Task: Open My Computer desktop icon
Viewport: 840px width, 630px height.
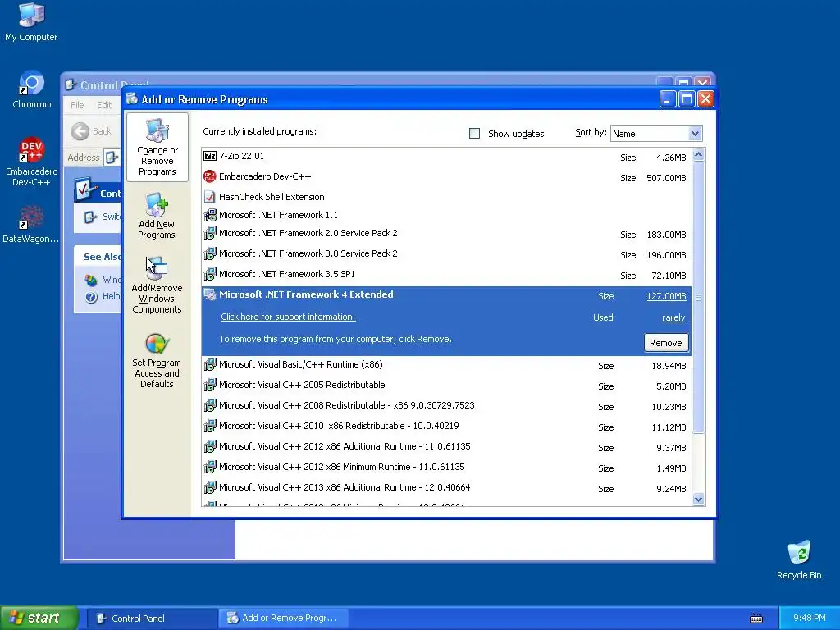Action: tap(31, 22)
